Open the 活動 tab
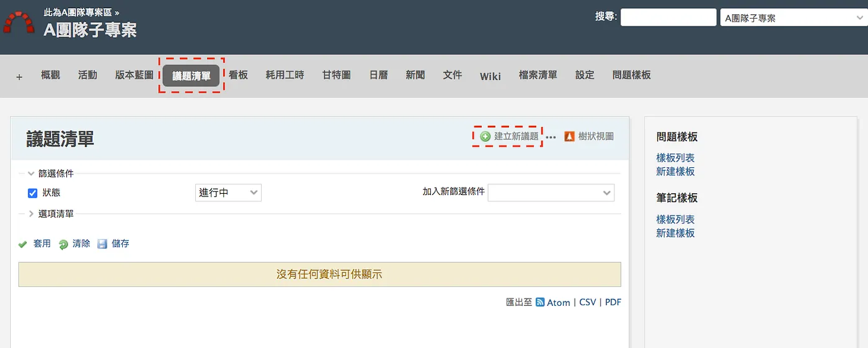Image resolution: width=868 pixels, height=348 pixels. 87,75
